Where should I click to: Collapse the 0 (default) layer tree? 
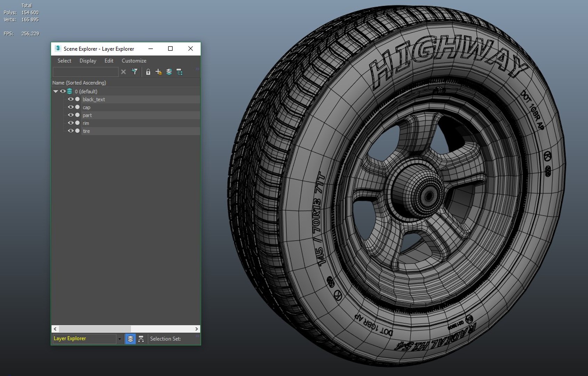[x=56, y=91]
